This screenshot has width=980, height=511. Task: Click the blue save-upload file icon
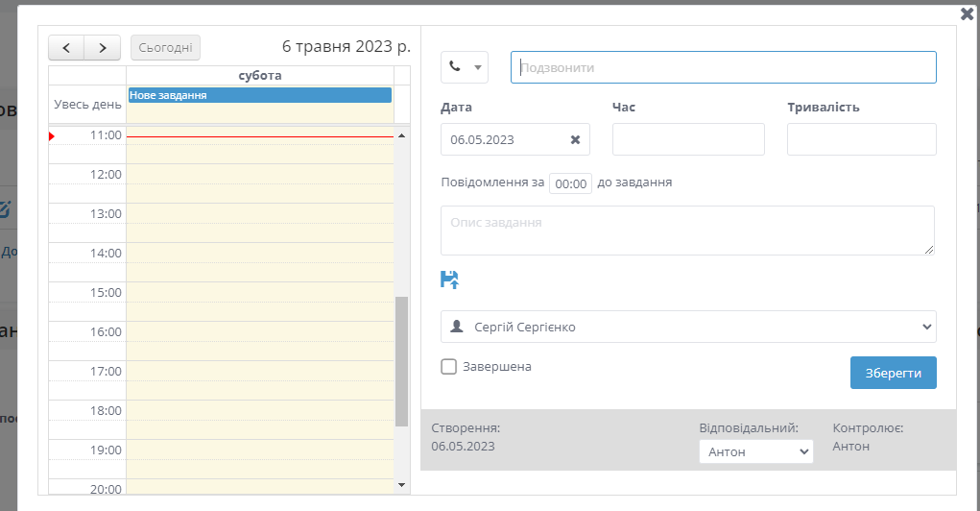449,280
